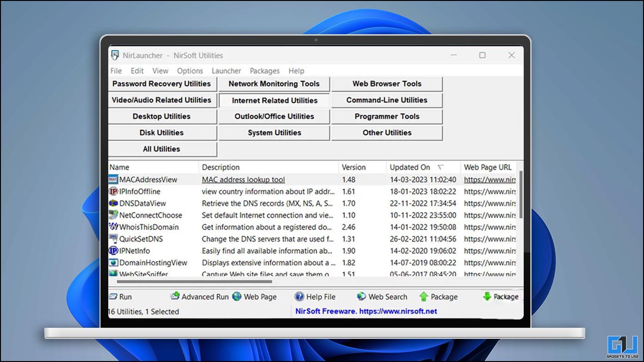This screenshot has width=644, height=362.
Task: Open the Launcher menu
Action: point(226,71)
